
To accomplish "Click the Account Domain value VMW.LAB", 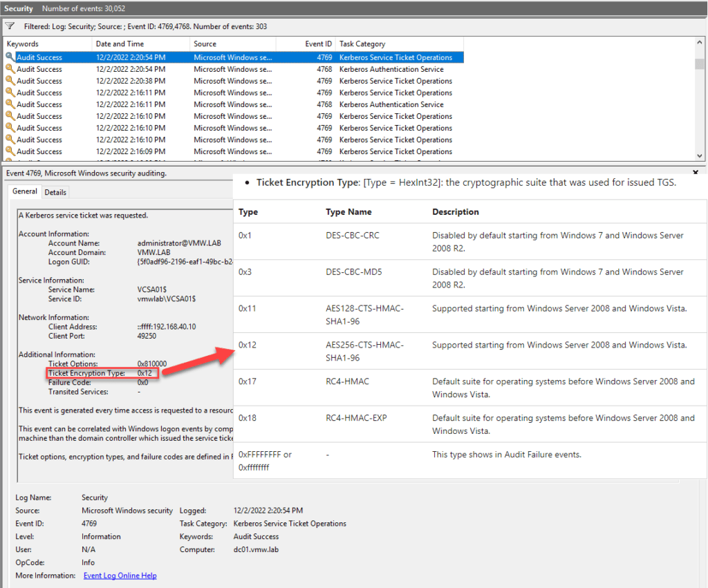I will tap(154, 252).
